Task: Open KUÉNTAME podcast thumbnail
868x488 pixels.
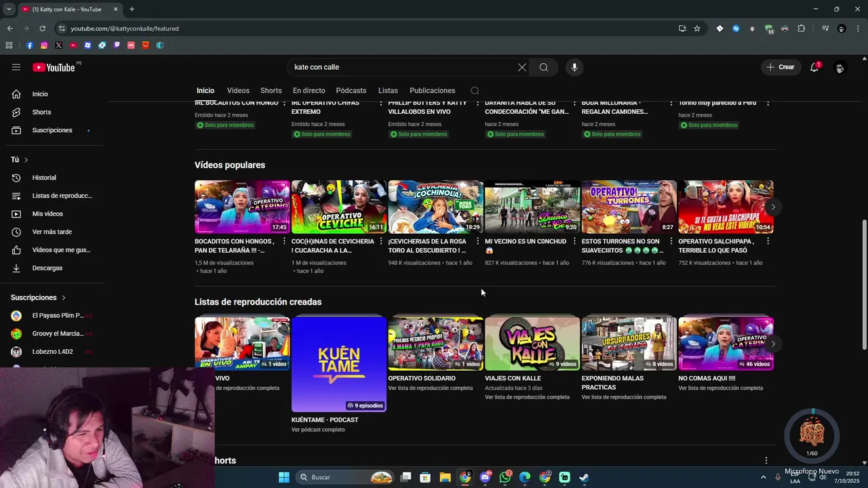Action: pyautogui.click(x=338, y=364)
